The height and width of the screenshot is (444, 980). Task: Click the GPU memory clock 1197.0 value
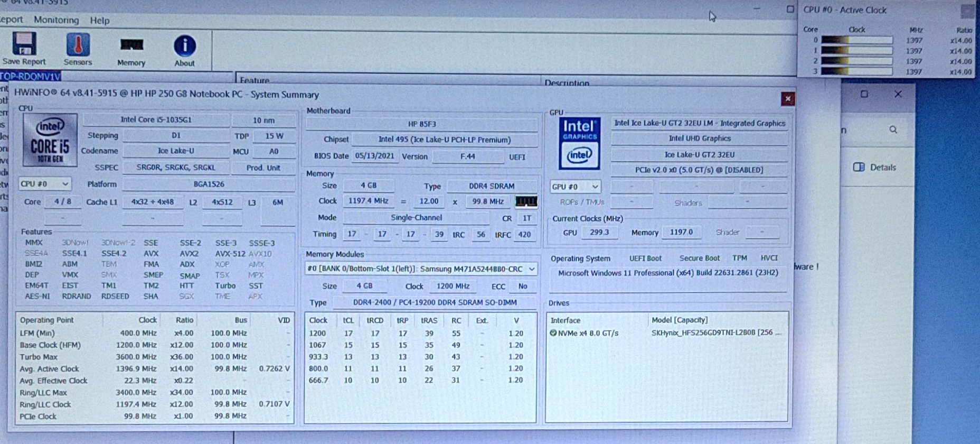pos(682,232)
